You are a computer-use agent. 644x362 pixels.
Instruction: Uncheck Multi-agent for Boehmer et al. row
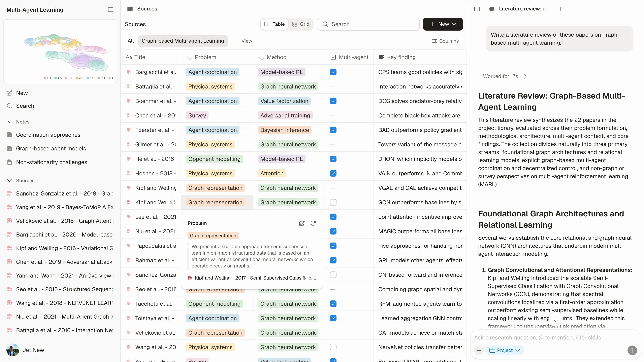(333, 101)
